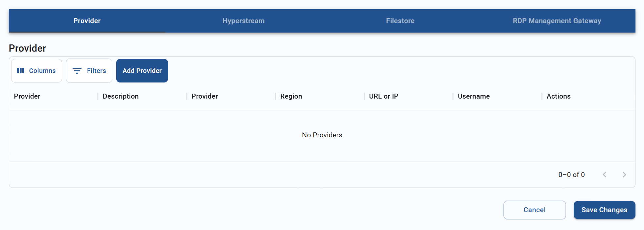Sort by the Region column header

pos(291,96)
